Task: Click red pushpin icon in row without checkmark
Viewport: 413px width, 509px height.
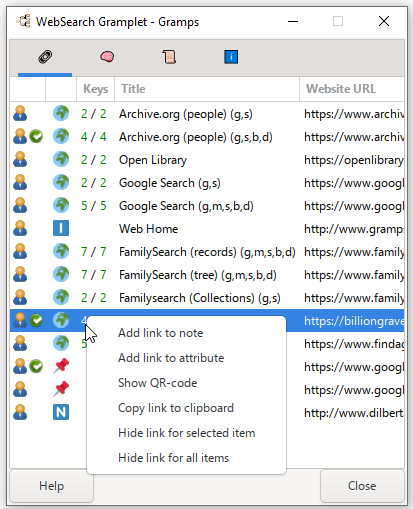Action: 61,389
